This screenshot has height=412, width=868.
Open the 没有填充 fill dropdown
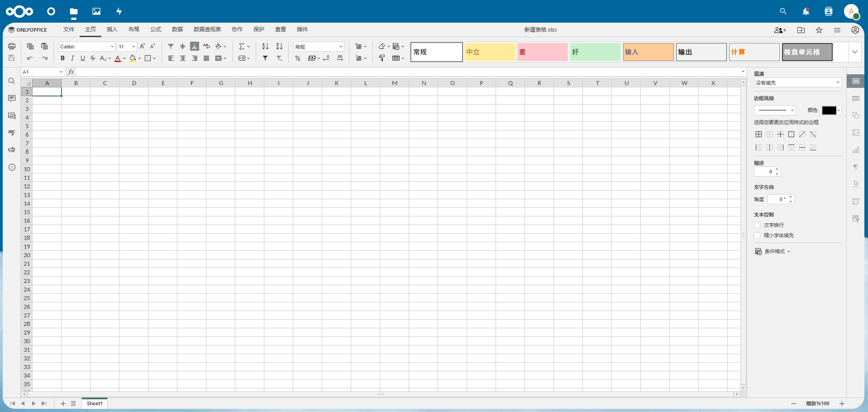(x=797, y=83)
